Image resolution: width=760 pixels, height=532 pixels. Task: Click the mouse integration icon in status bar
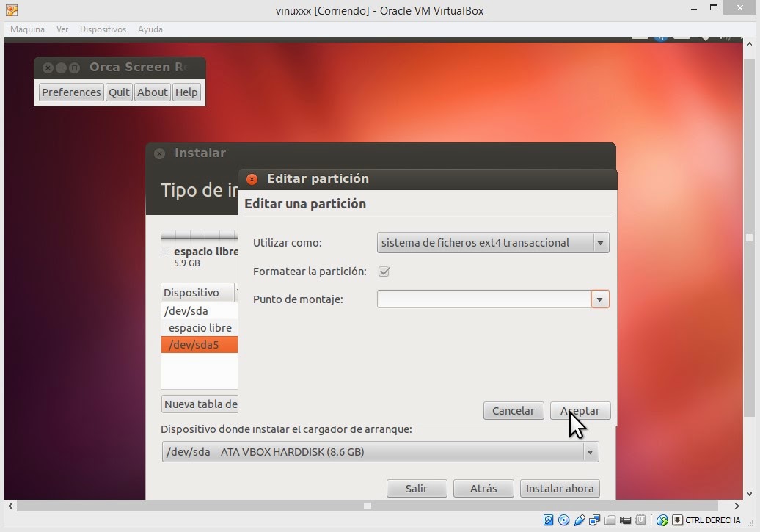662,520
